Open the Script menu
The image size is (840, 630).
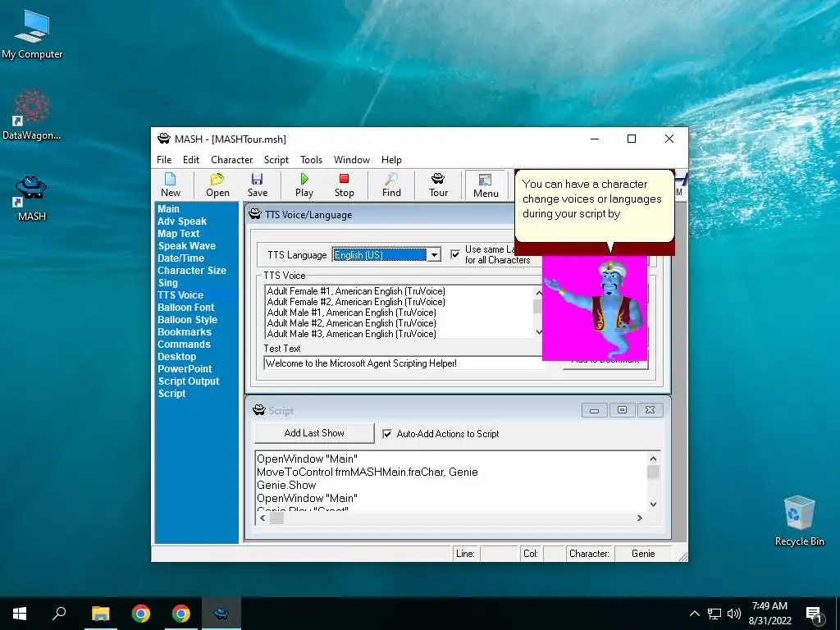(x=276, y=160)
